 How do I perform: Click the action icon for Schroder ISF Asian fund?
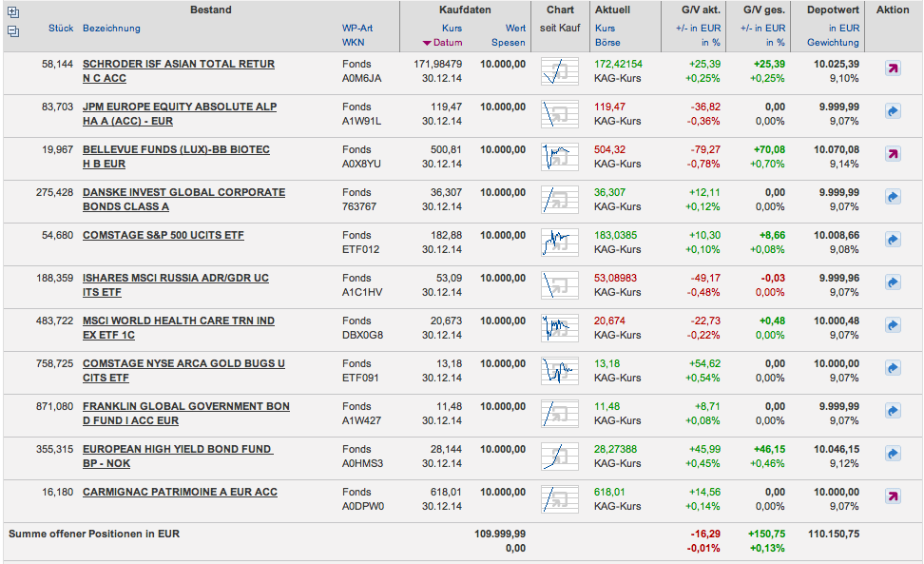[x=893, y=68]
